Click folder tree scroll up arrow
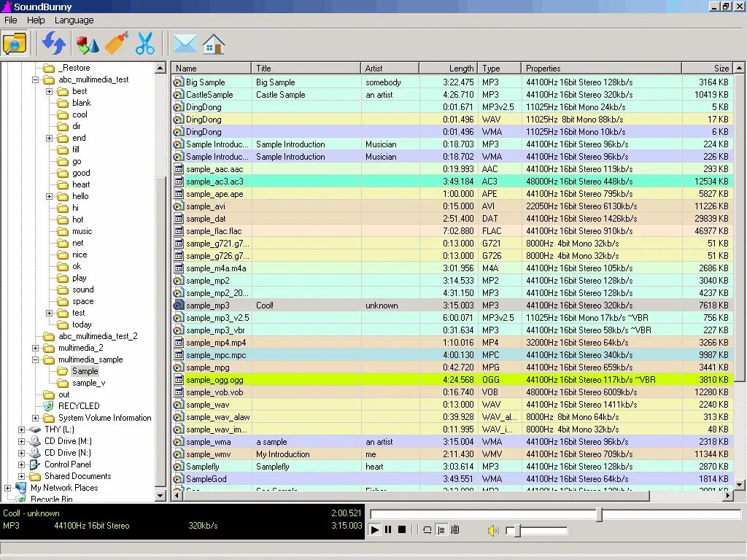The width and height of the screenshot is (747, 560). click(x=160, y=68)
